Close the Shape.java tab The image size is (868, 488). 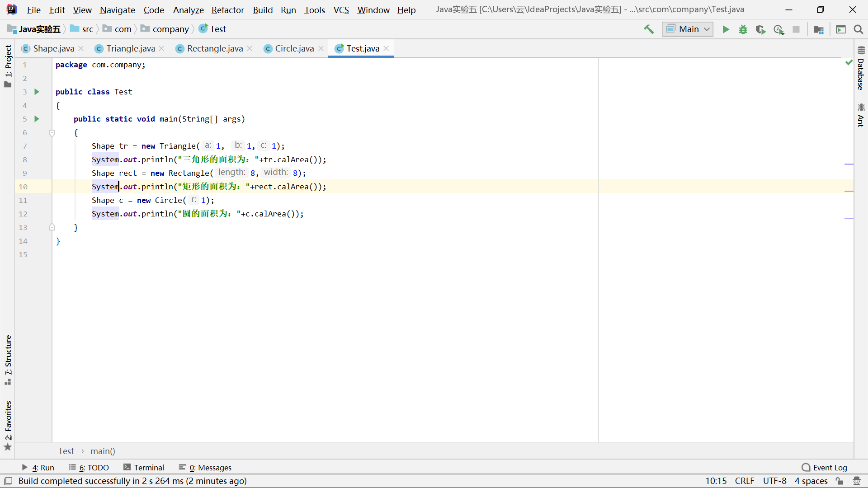click(x=81, y=48)
